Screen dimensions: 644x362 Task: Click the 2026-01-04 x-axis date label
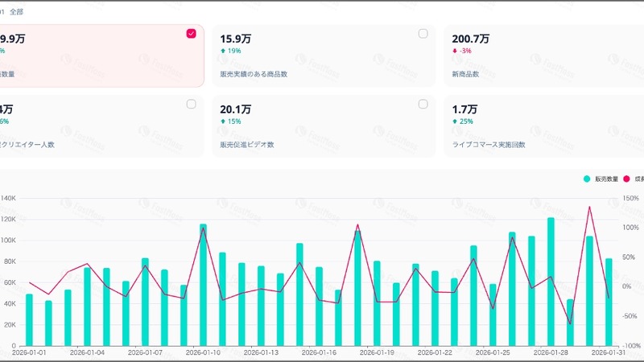coord(87,352)
